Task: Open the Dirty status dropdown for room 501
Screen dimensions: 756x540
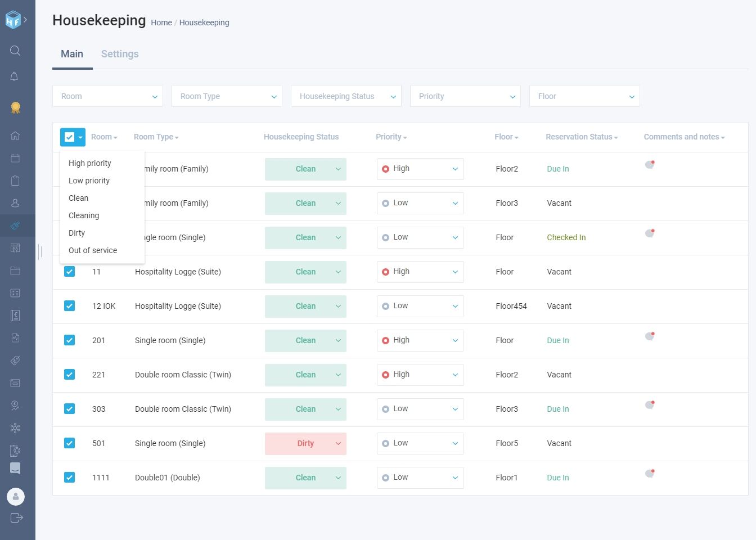Action: pyautogui.click(x=305, y=443)
